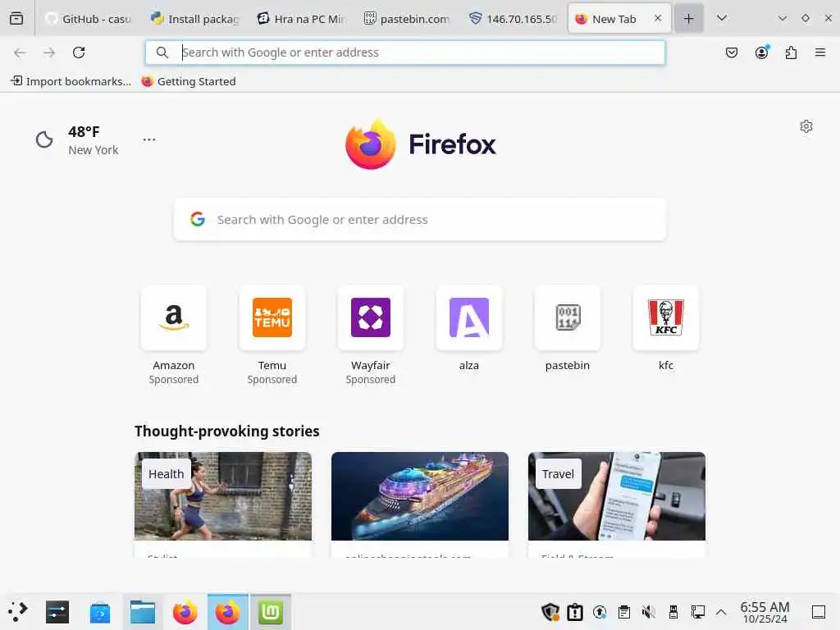840x630 pixels.
Task: Open the kfc shortcut tile
Action: coord(666,329)
